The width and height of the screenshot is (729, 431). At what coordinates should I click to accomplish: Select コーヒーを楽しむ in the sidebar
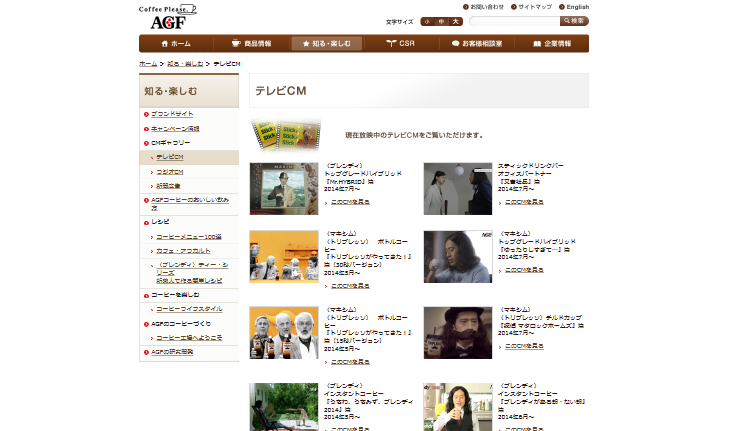(175, 295)
